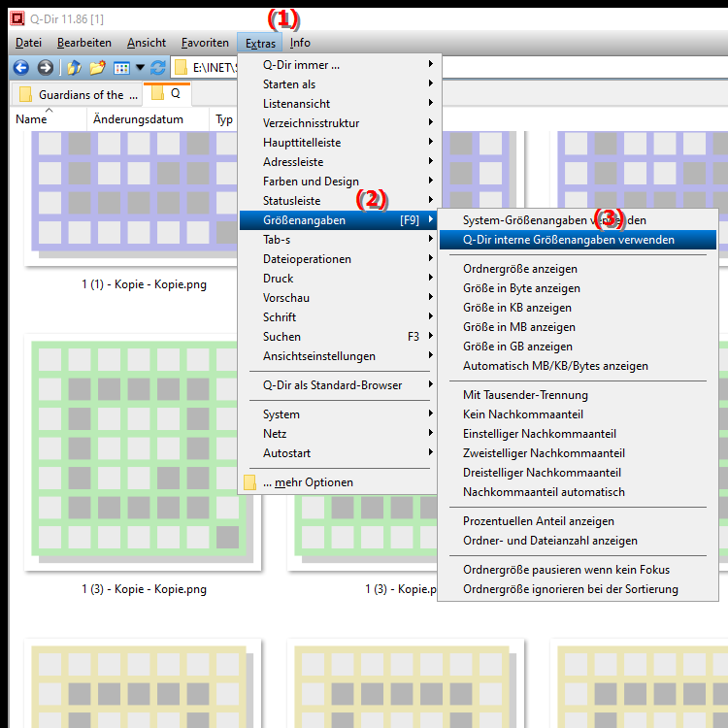Click the Back navigation arrow

(x=21, y=68)
